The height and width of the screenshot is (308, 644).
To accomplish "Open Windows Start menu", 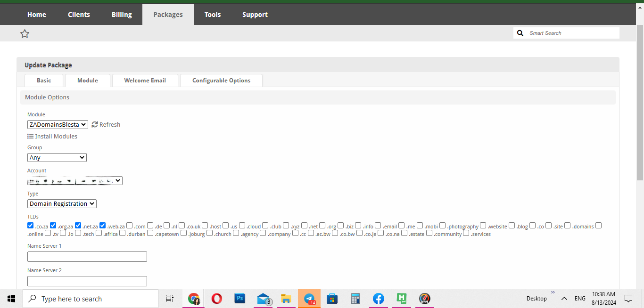I will 11,299.
